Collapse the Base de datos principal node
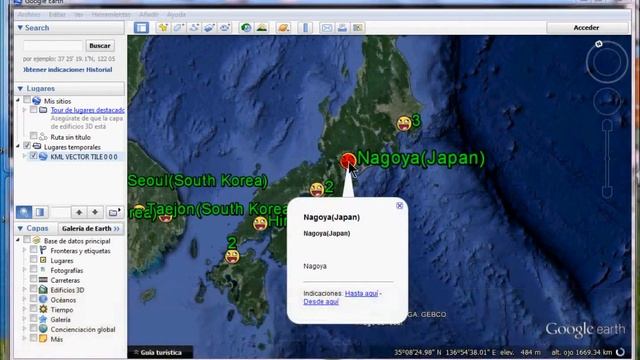The image size is (640, 360). coord(18,240)
